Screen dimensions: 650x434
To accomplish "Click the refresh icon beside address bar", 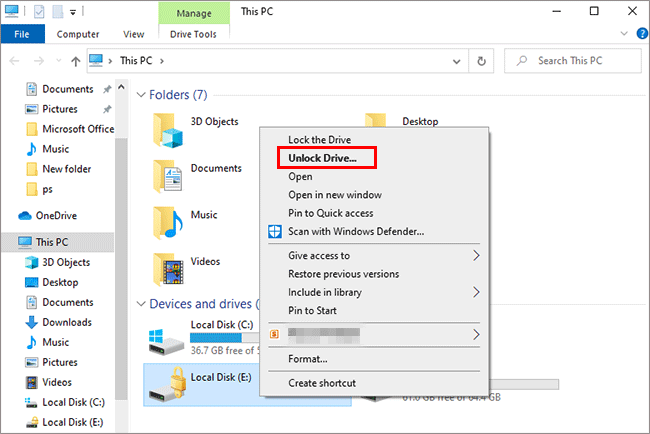I will click(481, 61).
